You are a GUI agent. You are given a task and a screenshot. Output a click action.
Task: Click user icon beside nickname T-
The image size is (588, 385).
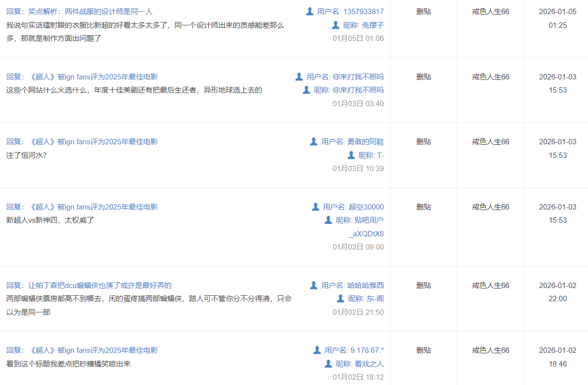[351, 155]
